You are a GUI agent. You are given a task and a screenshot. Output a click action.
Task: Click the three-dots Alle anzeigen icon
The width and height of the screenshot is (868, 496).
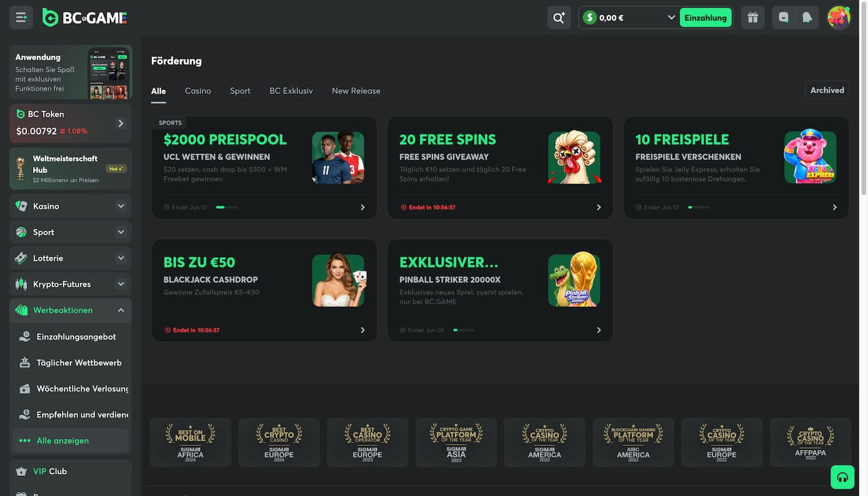coord(25,440)
